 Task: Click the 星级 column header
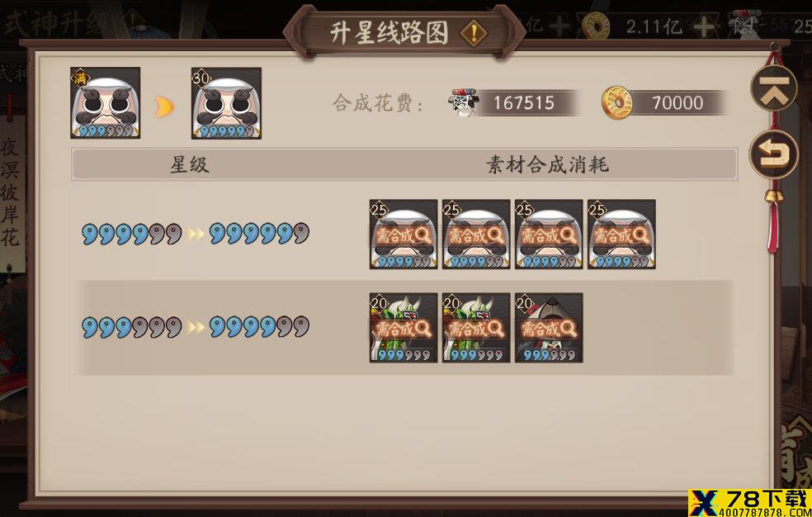(x=190, y=164)
